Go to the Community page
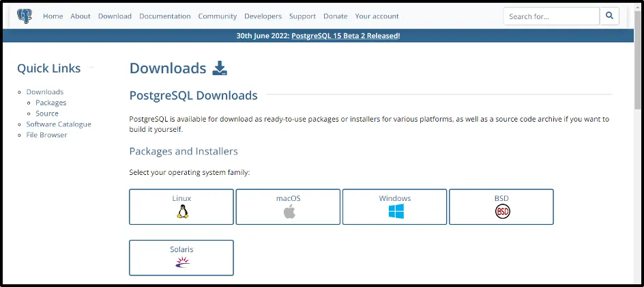Screen dimensions: 644x287 [x=218, y=16]
